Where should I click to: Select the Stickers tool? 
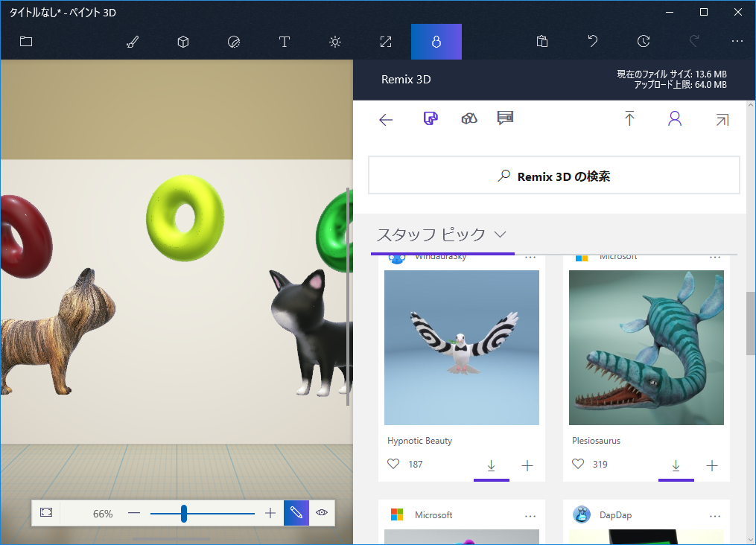coord(234,42)
